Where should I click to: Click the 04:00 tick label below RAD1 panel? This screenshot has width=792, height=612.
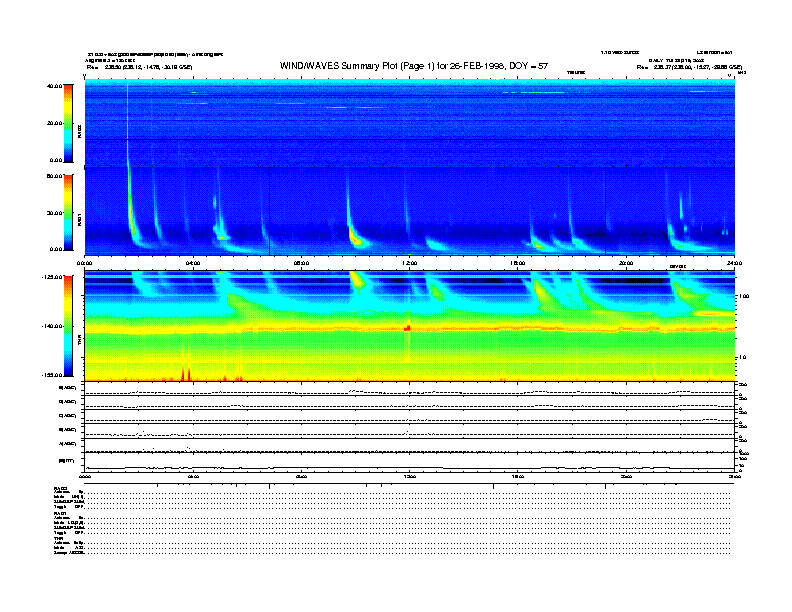tap(193, 263)
